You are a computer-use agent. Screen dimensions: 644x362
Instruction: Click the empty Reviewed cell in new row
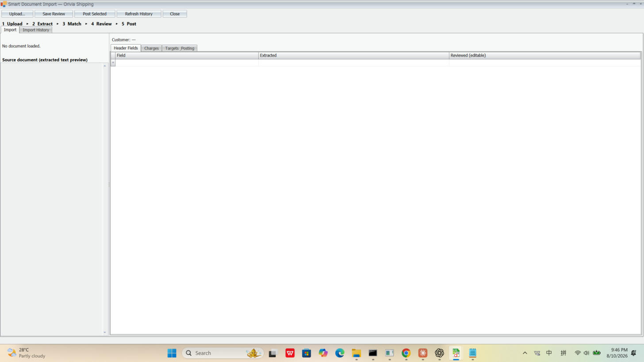click(x=544, y=63)
